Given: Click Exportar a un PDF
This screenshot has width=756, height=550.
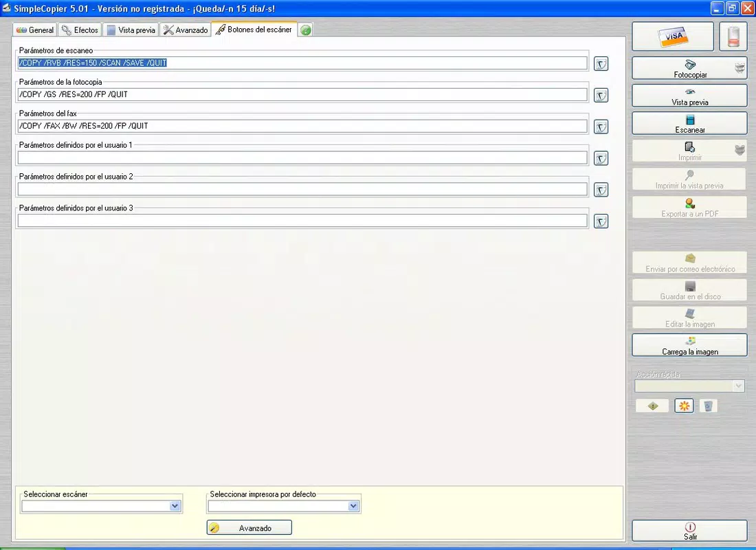Looking at the screenshot, I should coord(690,207).
